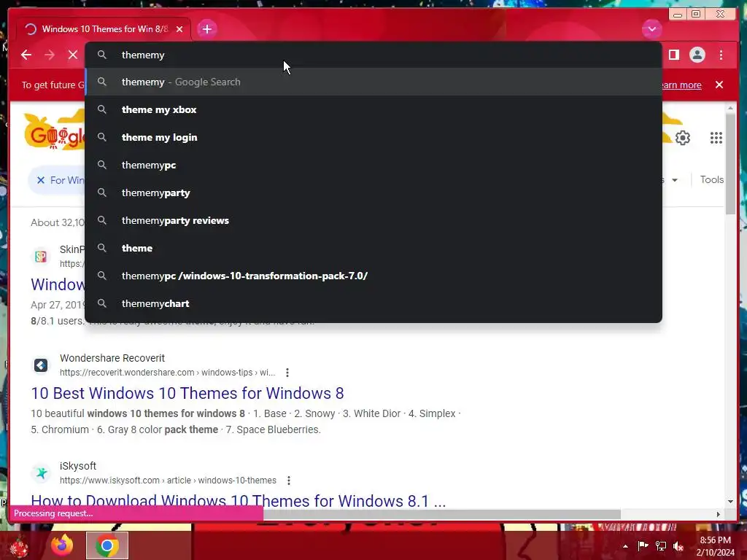747x560 pixels.
Task: Open Google quick settings gear
Action: (682, 138)
